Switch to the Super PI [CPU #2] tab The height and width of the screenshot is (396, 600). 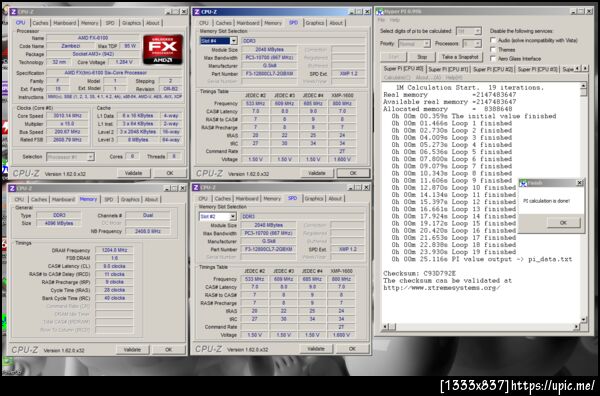pyautogui.click(x=493, y=70)
